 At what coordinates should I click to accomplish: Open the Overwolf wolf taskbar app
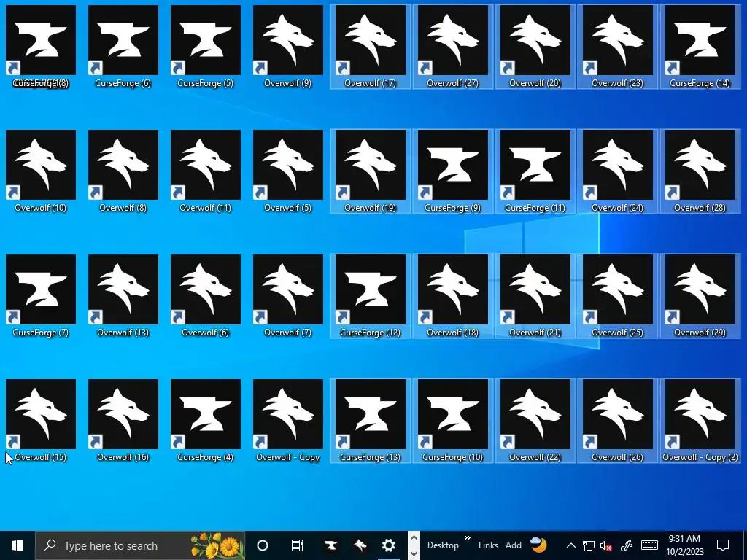(x=360, y=545)
